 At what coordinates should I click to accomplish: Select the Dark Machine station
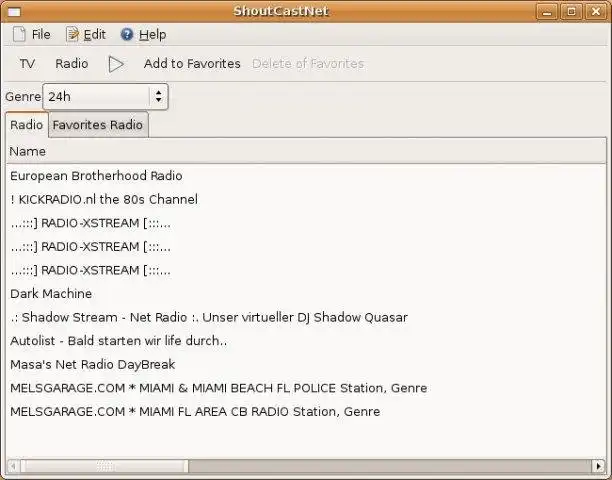[x=306, y=294]
